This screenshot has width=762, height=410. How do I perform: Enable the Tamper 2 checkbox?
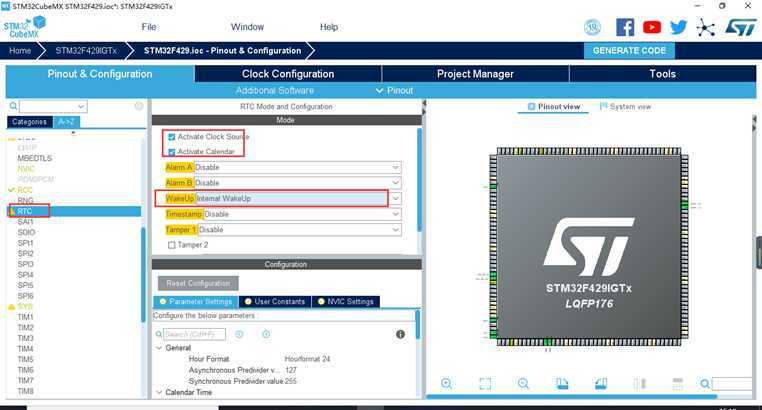point(172,245)
